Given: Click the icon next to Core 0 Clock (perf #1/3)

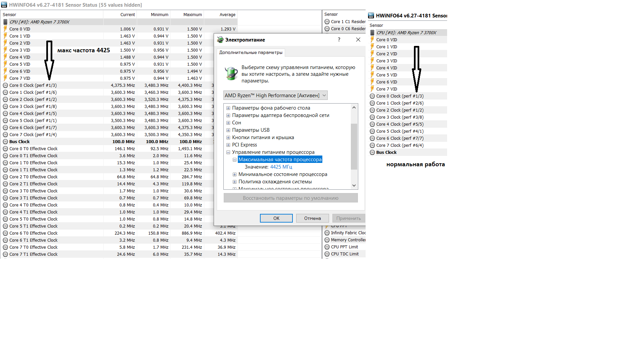Looking at the screenshot, I should (x=5, y=85).
